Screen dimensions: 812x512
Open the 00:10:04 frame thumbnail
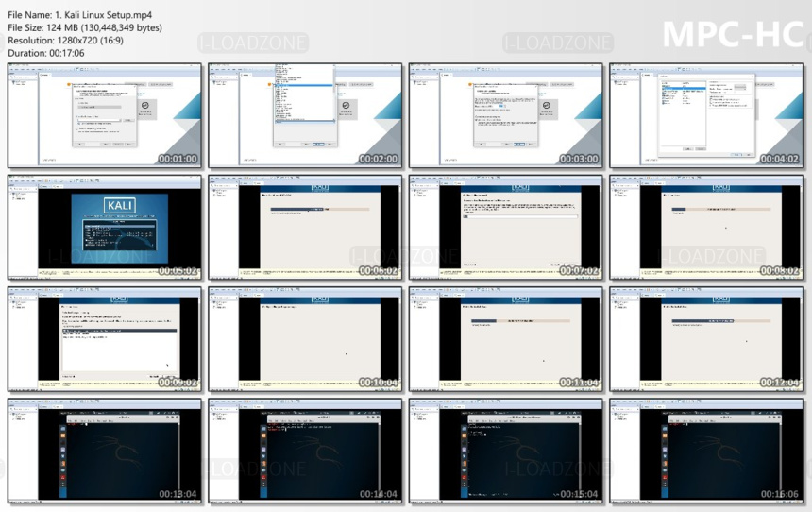click(305, 339)
